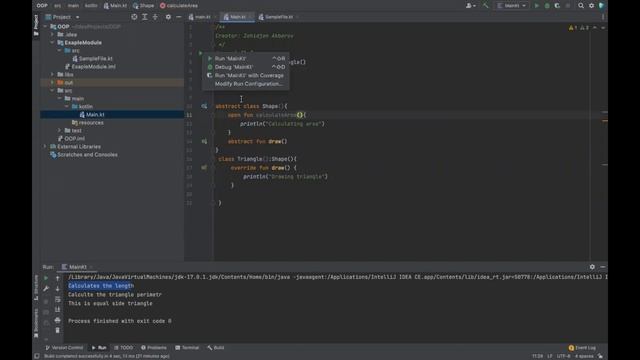Screen dimensions: 640x360
Task: Minimize the Run tool window
Action: pos(603,267)
